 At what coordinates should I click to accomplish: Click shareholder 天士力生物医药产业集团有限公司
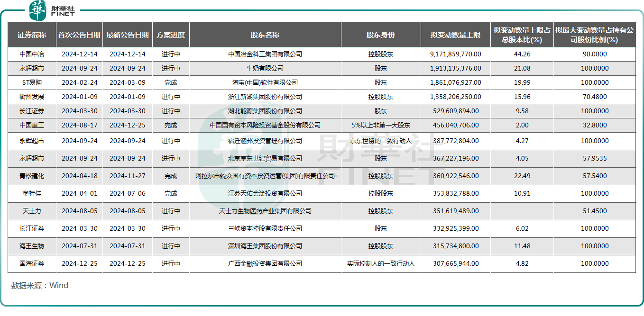[265, 211]
